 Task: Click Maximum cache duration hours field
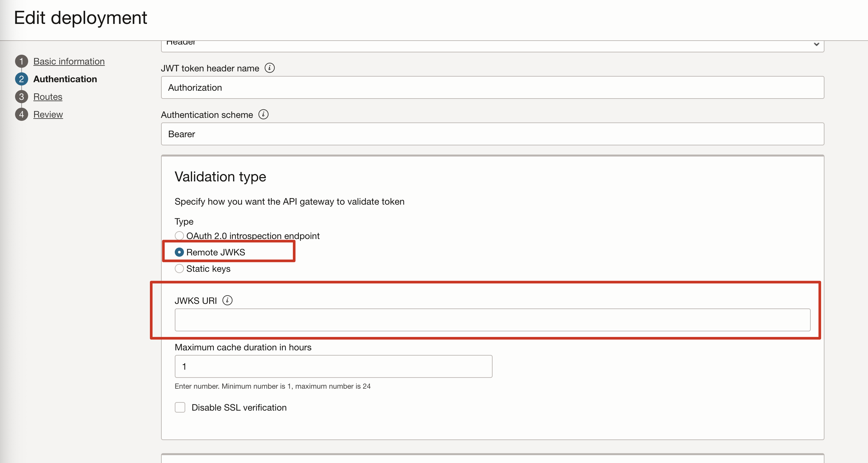tap(333, 366)
